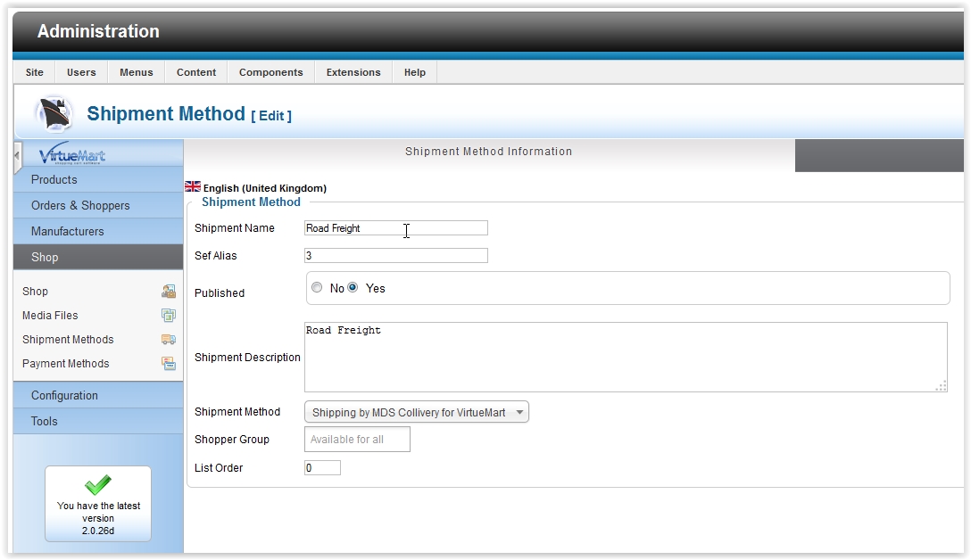Click the Shipment Description resize handle

(x=940, y=386)
